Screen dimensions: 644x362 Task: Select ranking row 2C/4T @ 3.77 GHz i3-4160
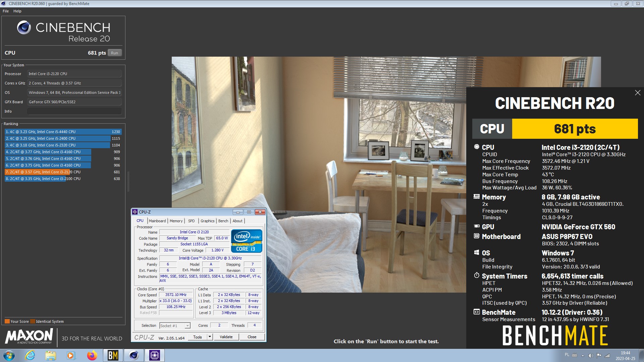(63, 152)
